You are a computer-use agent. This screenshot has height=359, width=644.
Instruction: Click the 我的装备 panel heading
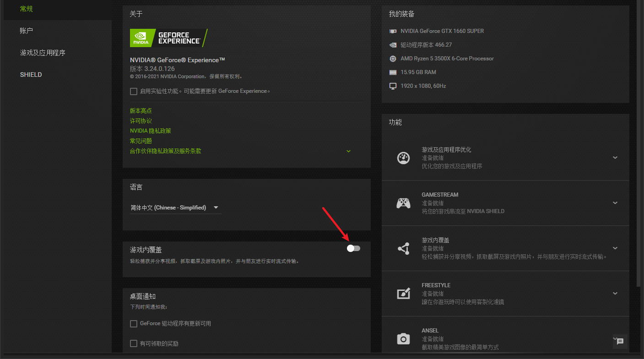point(402,14)
